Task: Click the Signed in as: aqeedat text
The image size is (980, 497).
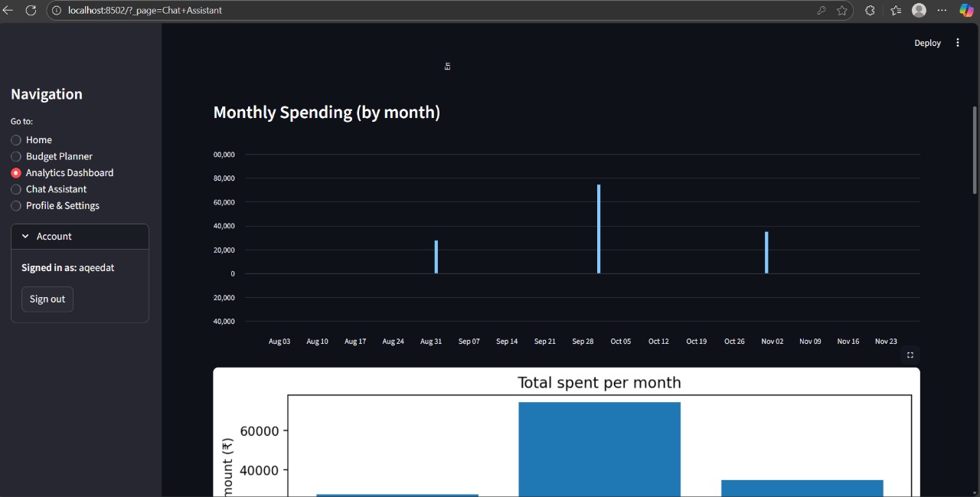Action: click(68, 268)
